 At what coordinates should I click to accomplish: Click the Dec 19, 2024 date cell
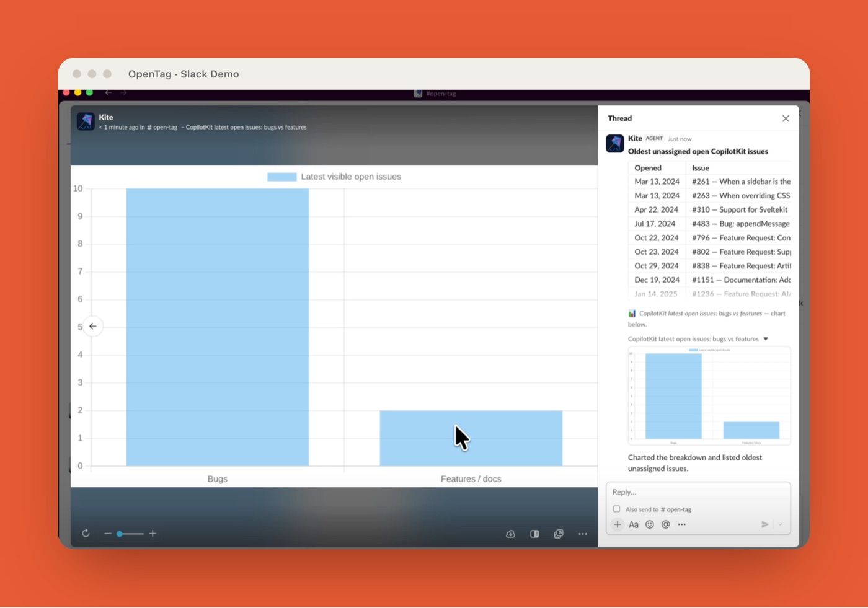pyautogui.click(x=657, y=280)
